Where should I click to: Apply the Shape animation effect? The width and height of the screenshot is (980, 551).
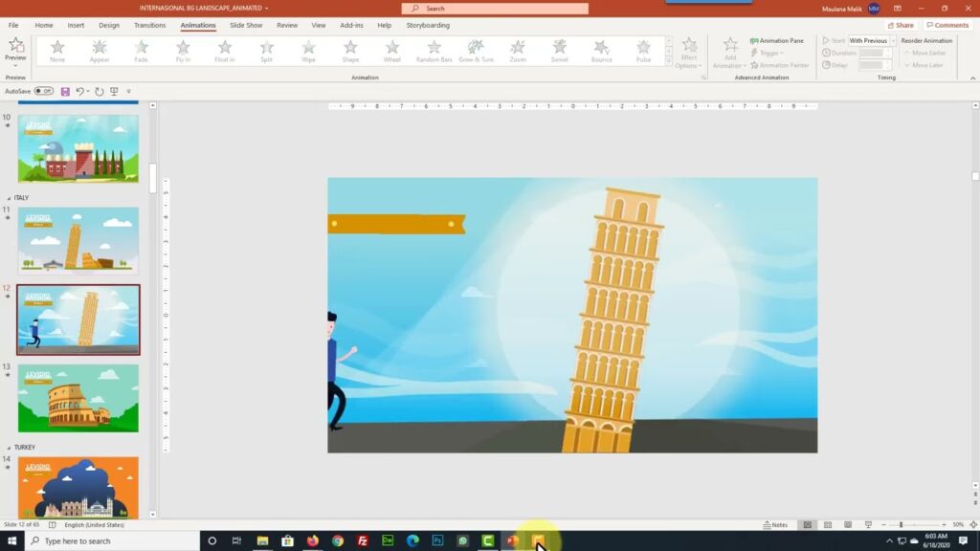pyautogui.click(x=350, y=52)
